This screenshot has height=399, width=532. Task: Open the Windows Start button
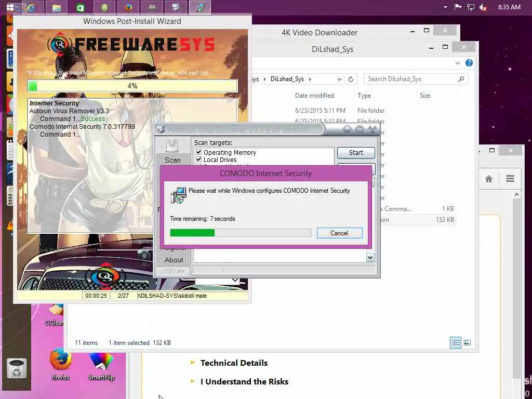[10, 7]
